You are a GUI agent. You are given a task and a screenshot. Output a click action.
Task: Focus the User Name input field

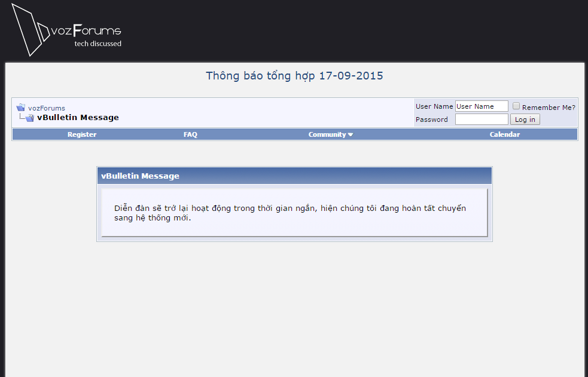point(482,106)
